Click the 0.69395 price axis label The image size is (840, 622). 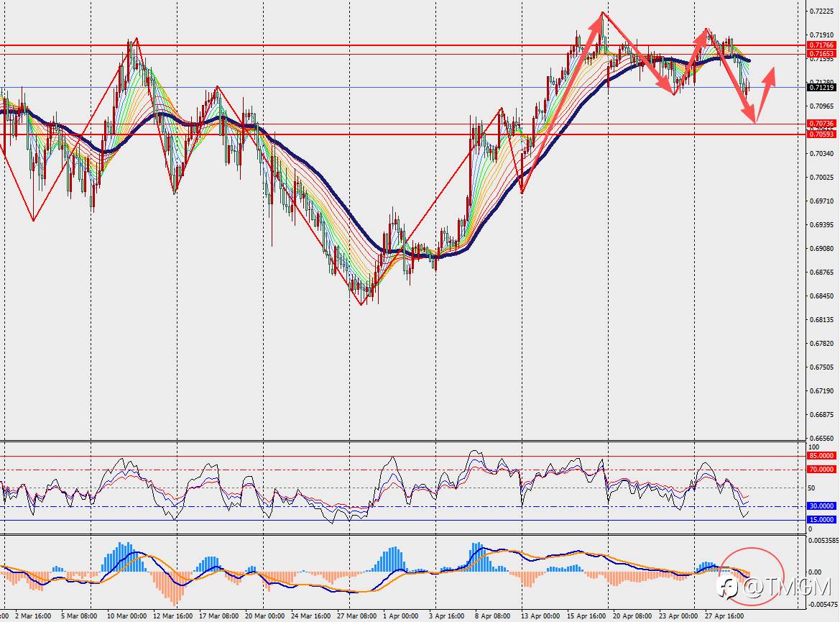click(821, 224)
